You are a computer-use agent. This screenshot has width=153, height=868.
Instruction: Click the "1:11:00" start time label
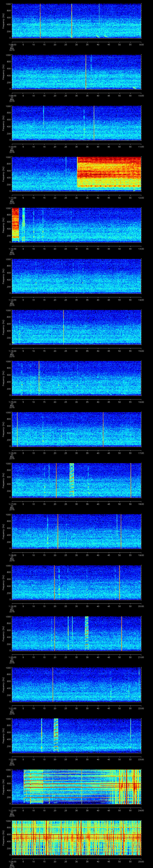(12, 198)
